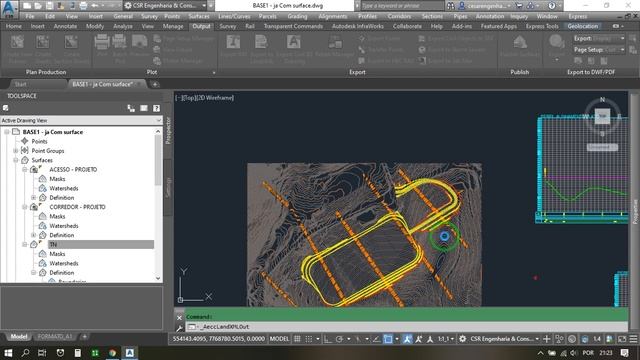Screen dimensions: 640x360
Task: Open the Civil 3D application menu button
Action: pyautogui.click(x=9, y=9)
